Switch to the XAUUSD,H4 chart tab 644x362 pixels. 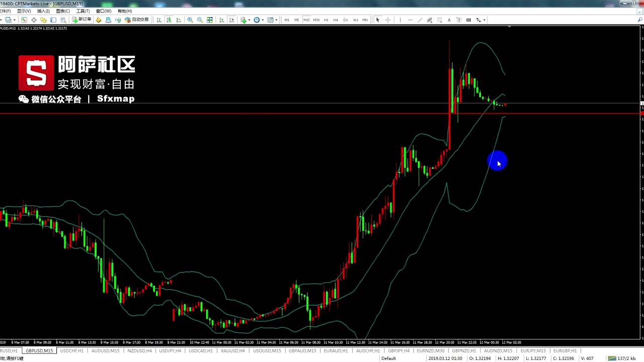232,350
